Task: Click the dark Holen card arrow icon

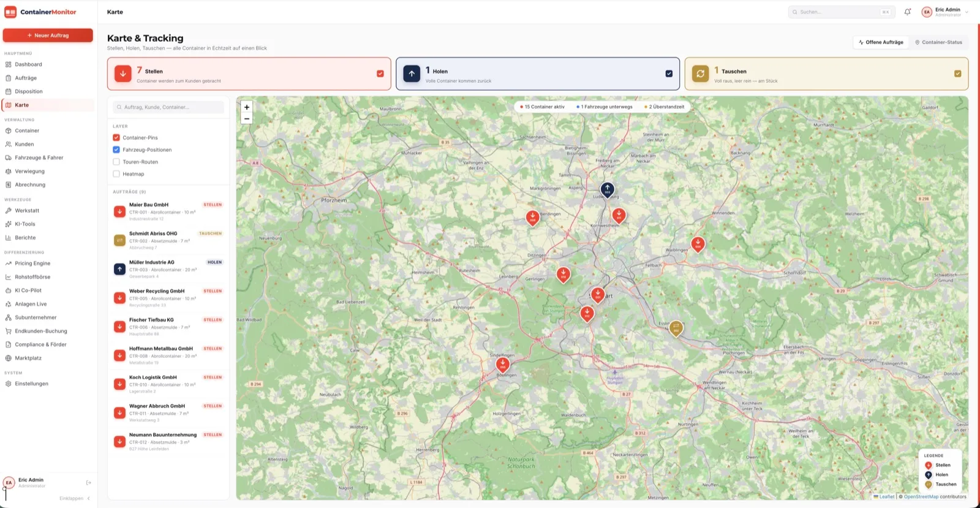Action: (412, 74)
